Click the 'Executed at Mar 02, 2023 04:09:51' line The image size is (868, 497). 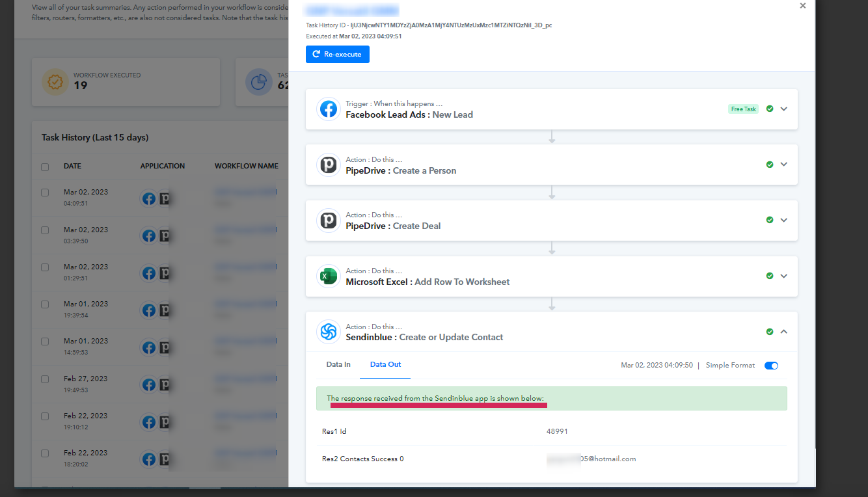point(354,36)
